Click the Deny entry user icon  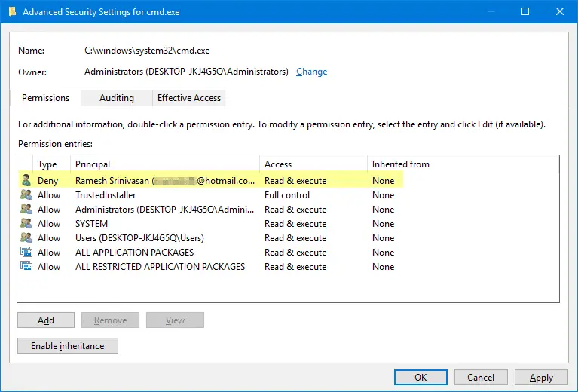point(26,181)
